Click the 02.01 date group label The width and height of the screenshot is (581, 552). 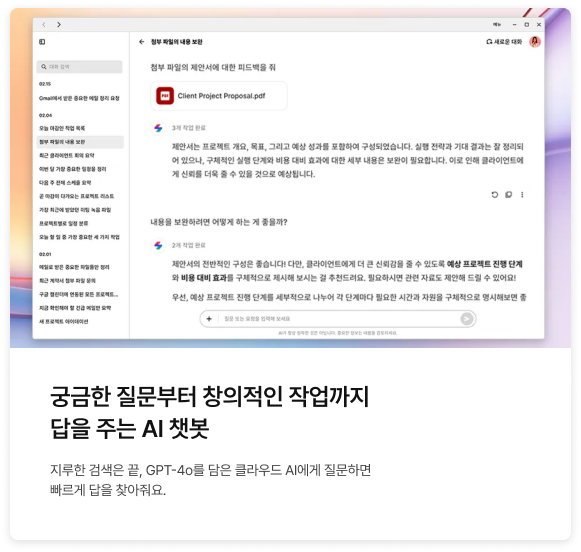point(45,255)
